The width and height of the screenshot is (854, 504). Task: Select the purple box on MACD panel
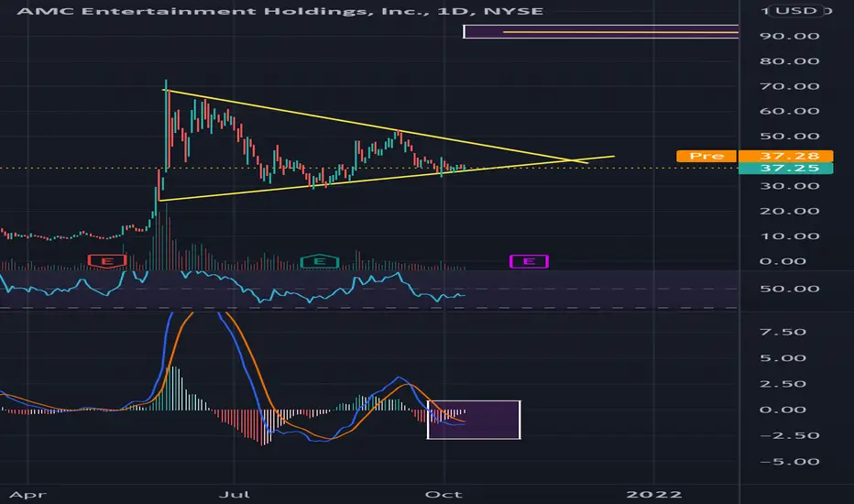point(474,420)
